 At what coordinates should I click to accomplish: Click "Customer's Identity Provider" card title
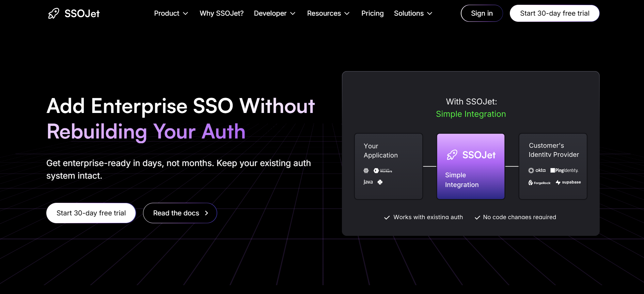553,150
